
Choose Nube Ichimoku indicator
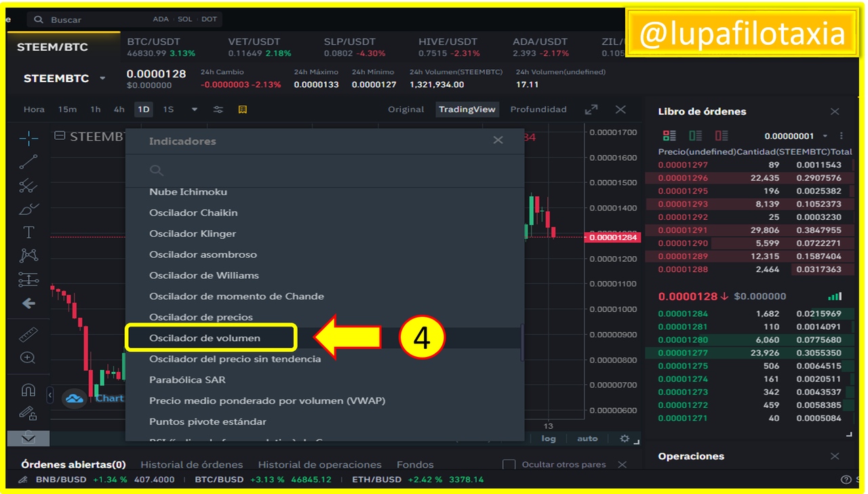click(x=188, y=192)
